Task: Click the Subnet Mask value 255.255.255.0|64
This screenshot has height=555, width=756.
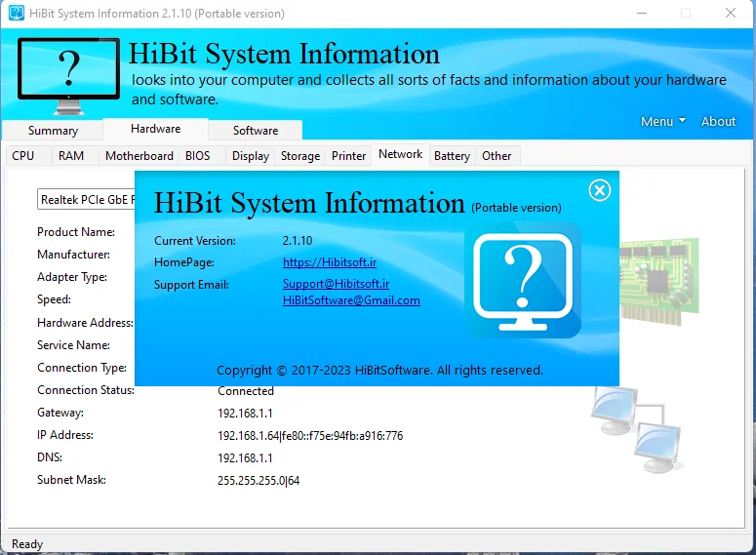Action: click(x=259, y=481)
